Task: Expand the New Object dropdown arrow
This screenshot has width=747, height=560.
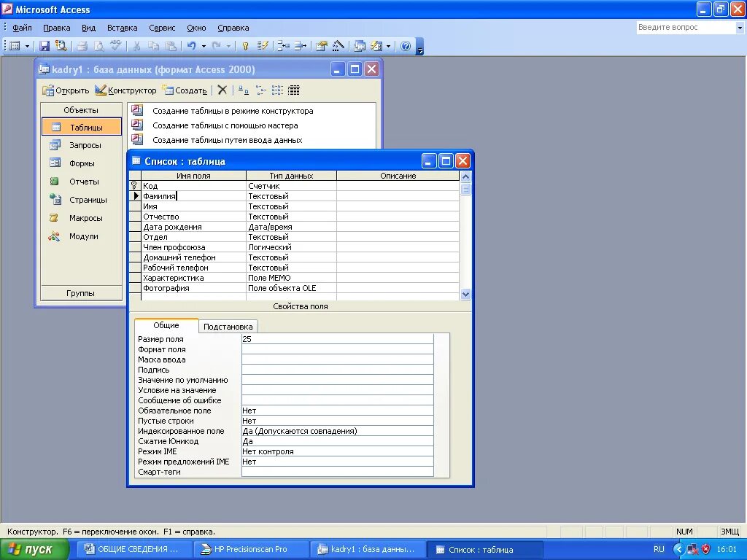Action: coord(388,46)
